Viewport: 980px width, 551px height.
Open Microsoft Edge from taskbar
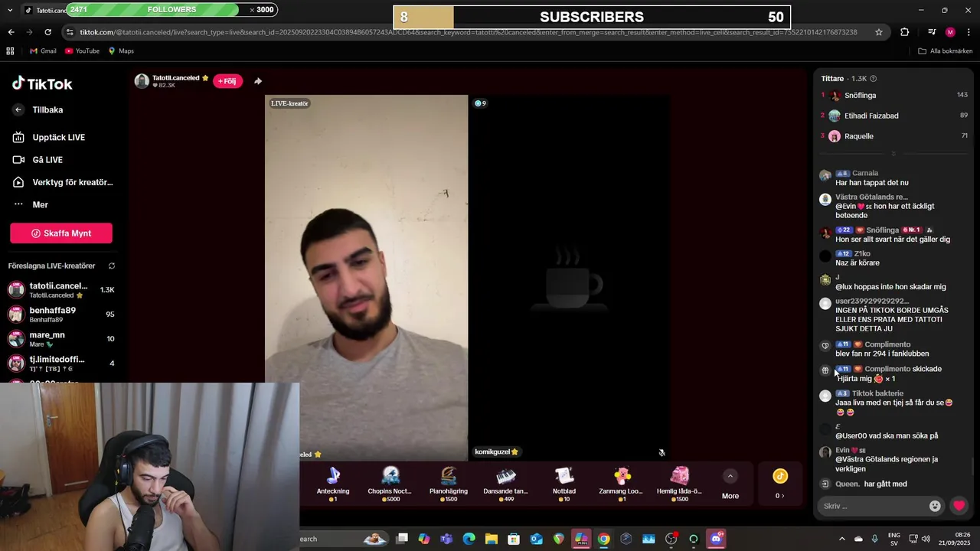469,539
